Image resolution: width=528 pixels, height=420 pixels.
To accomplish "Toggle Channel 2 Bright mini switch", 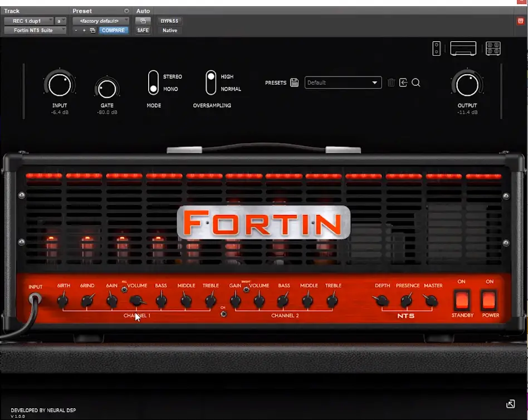I will pyautogui.click(x=246, y=289).
